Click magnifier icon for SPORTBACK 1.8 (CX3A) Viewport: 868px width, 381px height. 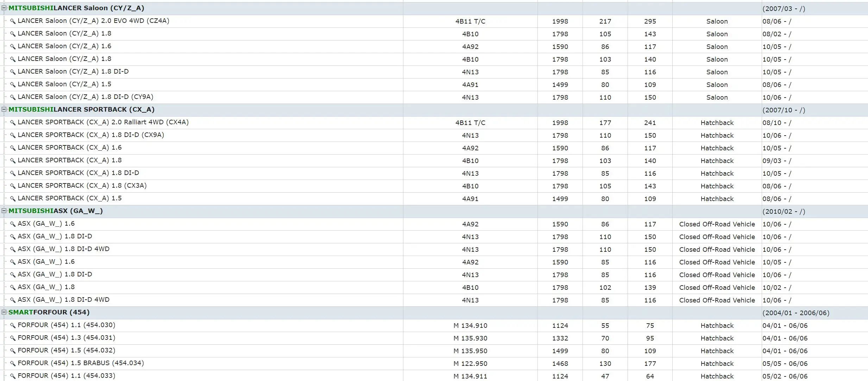(13, 186)
